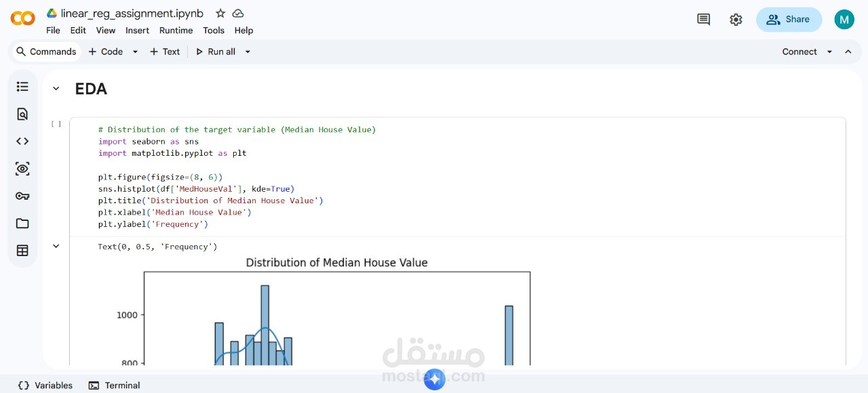The width and height of the screenshot is (868, 393).
Task: Open the comments icon in header
Action: click(703, 20)
